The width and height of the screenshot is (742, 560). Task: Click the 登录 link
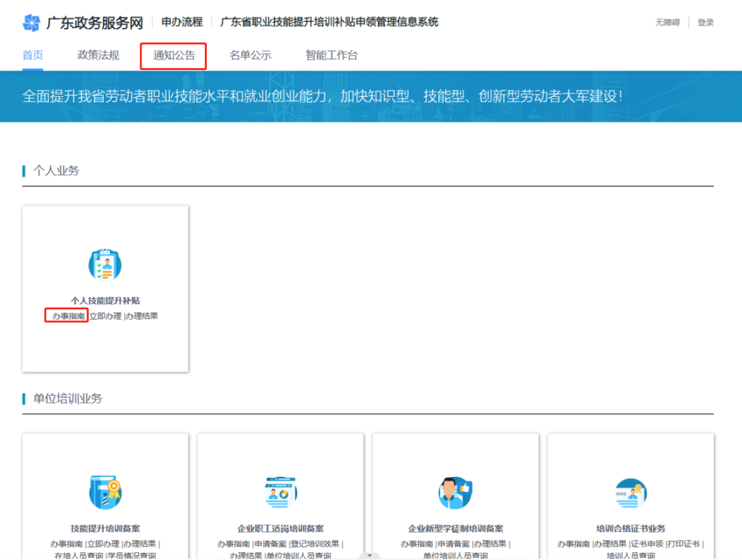click(x=706, y=23)
